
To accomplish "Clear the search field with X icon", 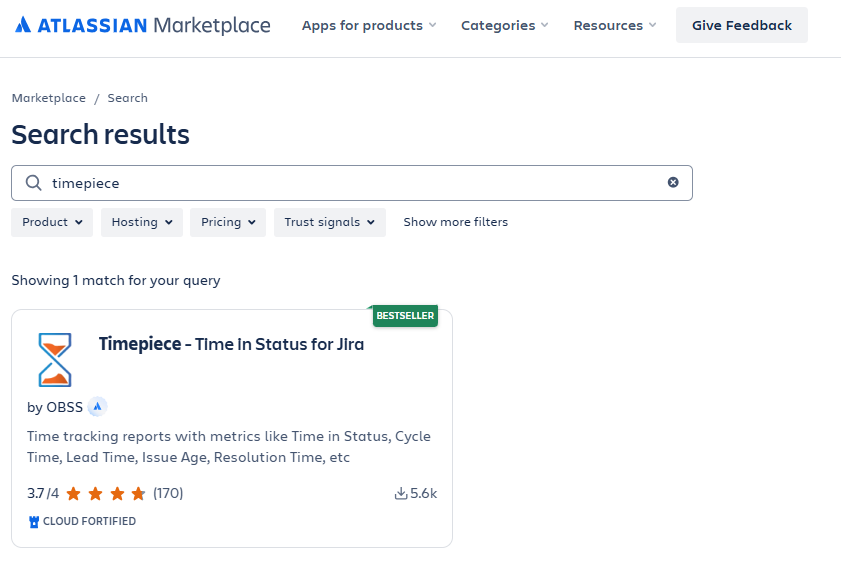I will point(673,183).
